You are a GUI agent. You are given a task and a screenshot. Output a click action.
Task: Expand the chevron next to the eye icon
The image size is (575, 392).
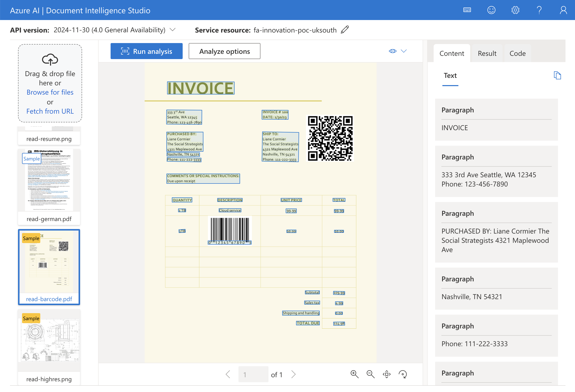click(x=404, y=51)
